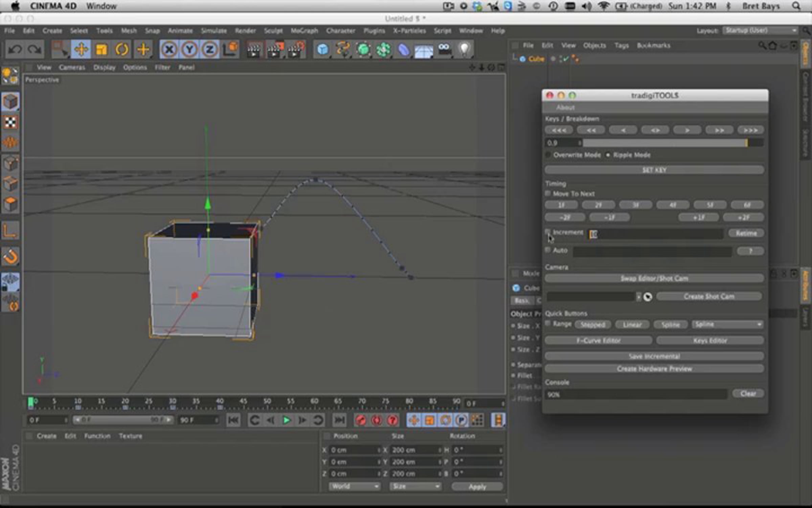812x508 pixels.
Task: Open the render settings icon
Action: click(x=296, y=49)
